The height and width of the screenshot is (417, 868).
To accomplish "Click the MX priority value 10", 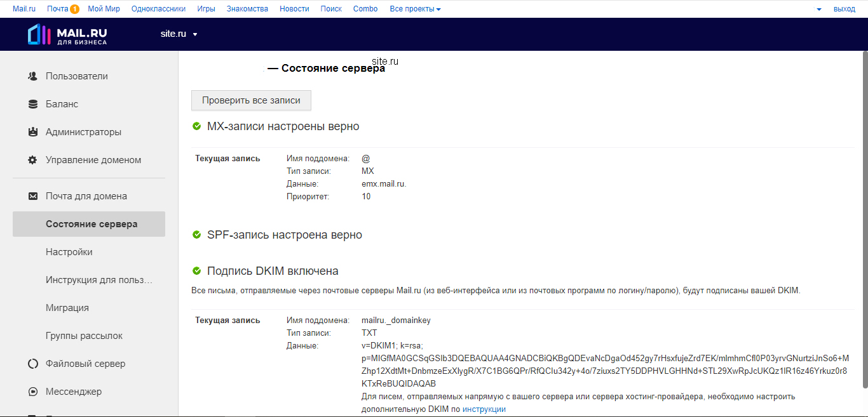I will (366, 197).
